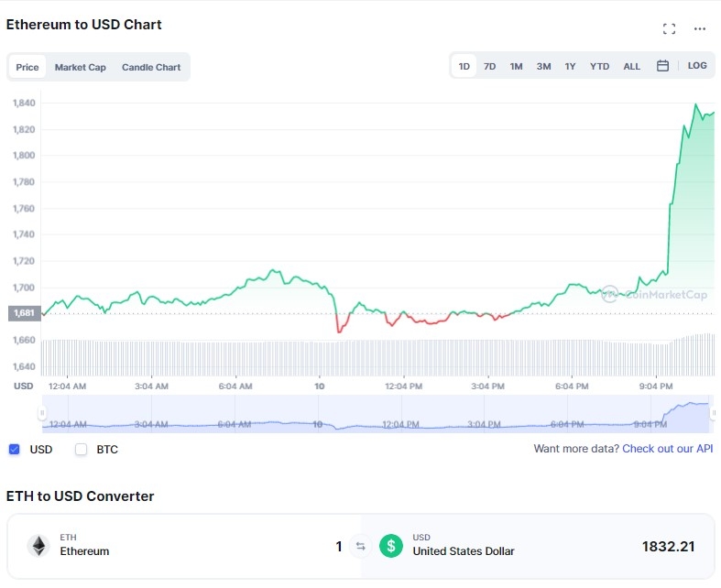Click the USD amount field 1832.21

pos(668,546)
